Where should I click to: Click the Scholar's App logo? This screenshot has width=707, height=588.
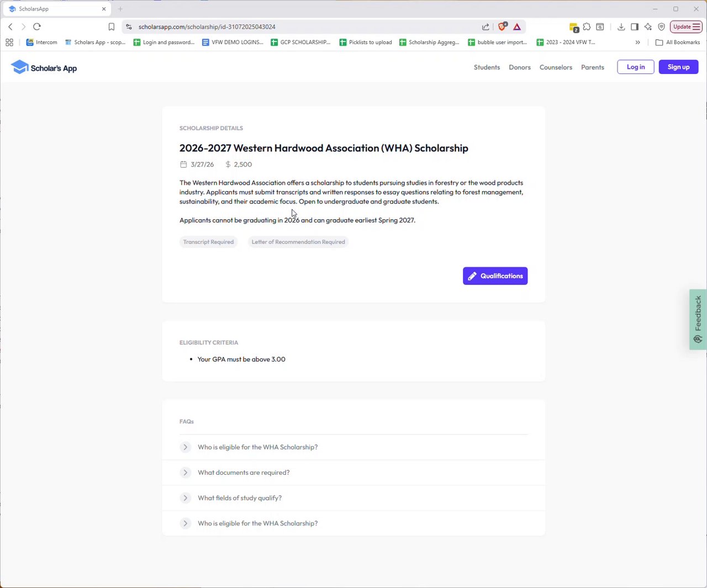pos(44,67)
